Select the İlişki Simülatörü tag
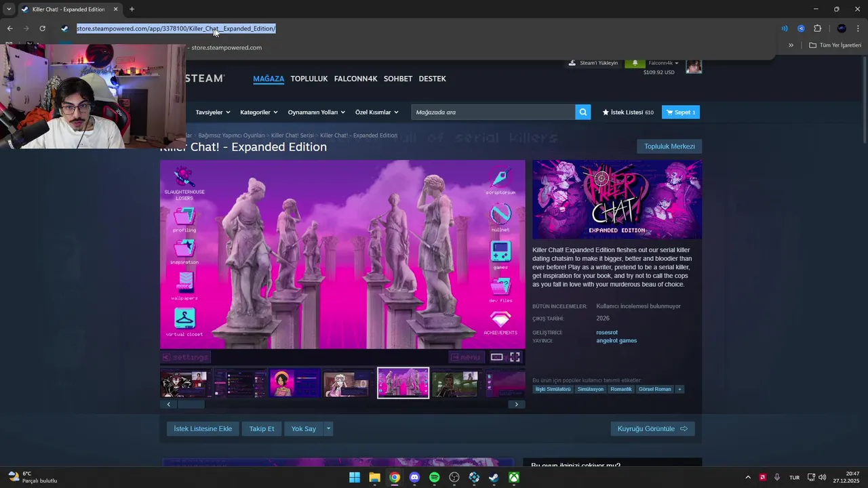The width and height of the screenshot is (868, 488). (553, 389)
